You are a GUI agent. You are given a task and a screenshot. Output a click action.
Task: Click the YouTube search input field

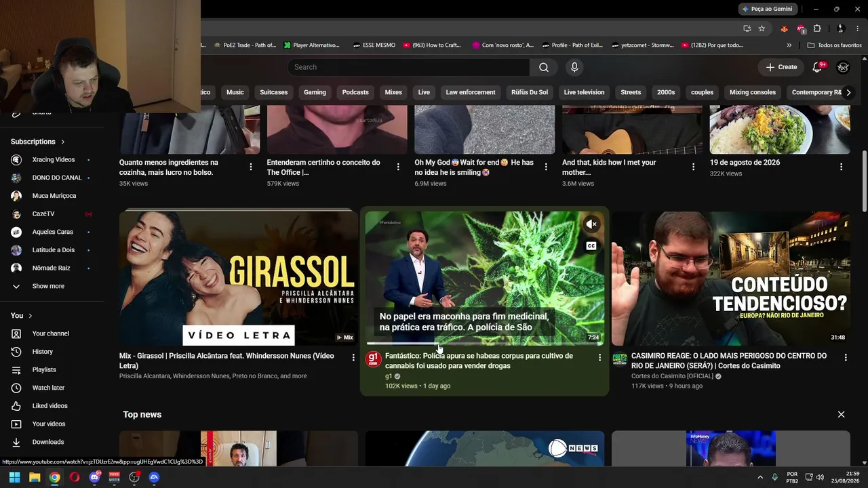408,67
